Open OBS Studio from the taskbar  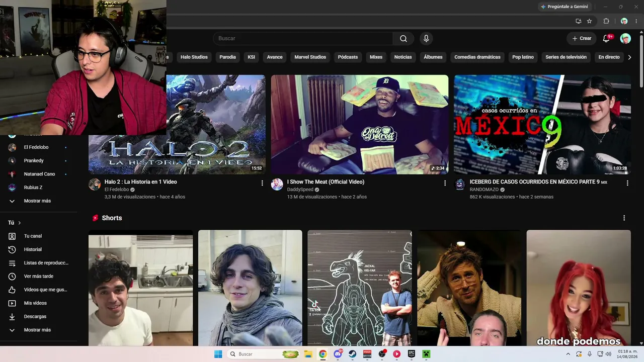point(382,354)
